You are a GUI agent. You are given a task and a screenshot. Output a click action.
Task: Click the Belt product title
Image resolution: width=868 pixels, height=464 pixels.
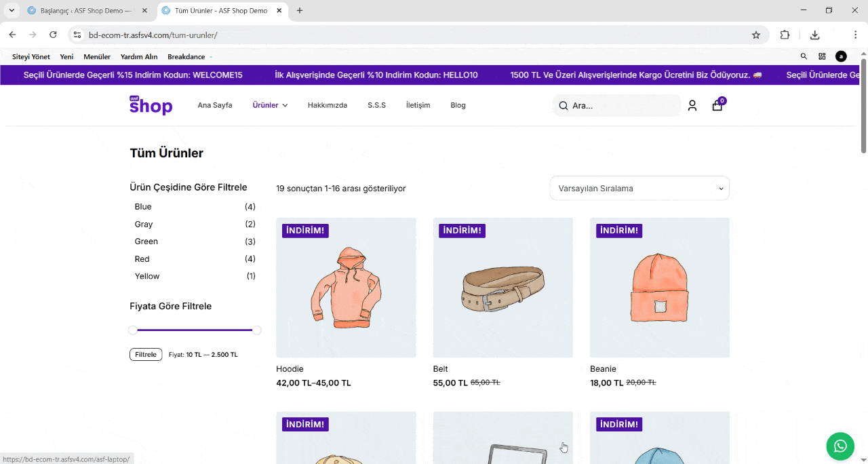tap(441, 369)
